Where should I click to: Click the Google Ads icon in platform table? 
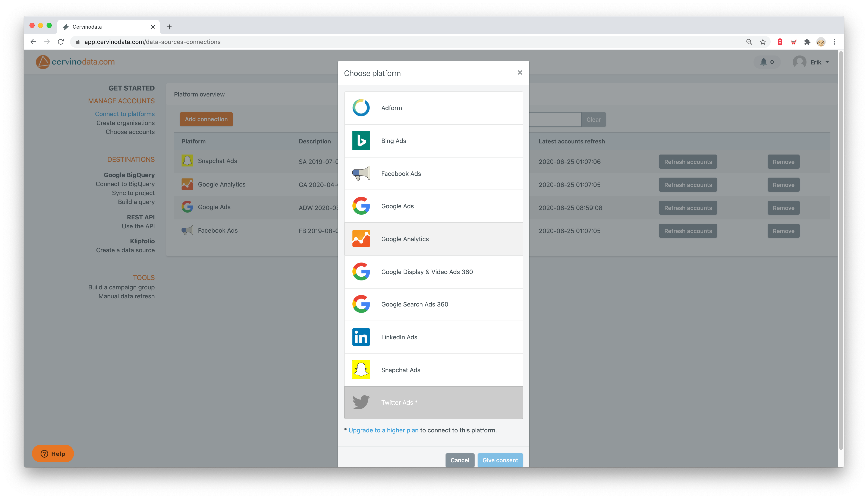pos(187,207)
